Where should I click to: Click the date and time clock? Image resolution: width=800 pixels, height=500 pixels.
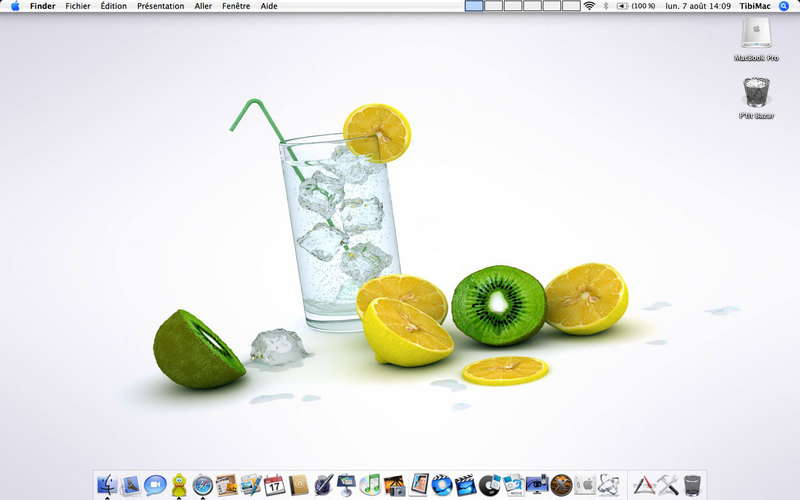[698, 6]
